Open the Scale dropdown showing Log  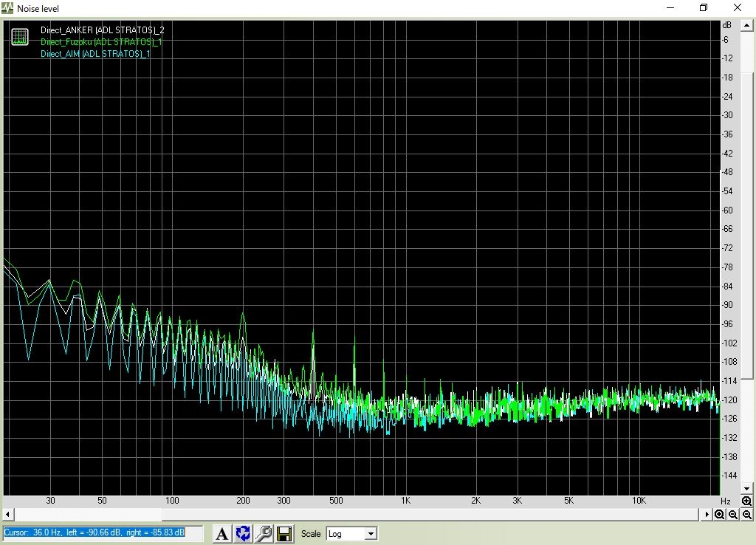click(351, 533)
